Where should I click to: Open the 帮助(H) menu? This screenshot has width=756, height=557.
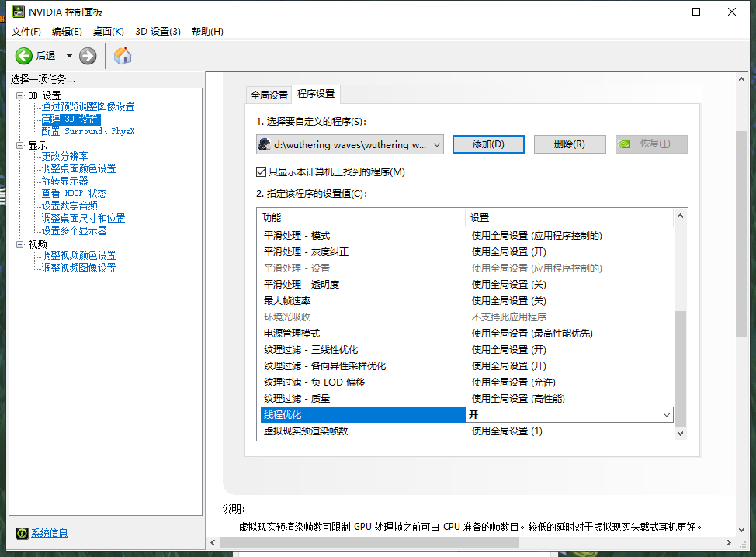[207, 31]
